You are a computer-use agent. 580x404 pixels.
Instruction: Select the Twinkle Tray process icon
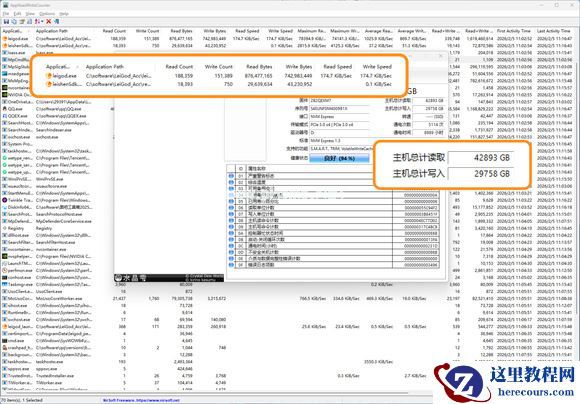coord(5,200)
